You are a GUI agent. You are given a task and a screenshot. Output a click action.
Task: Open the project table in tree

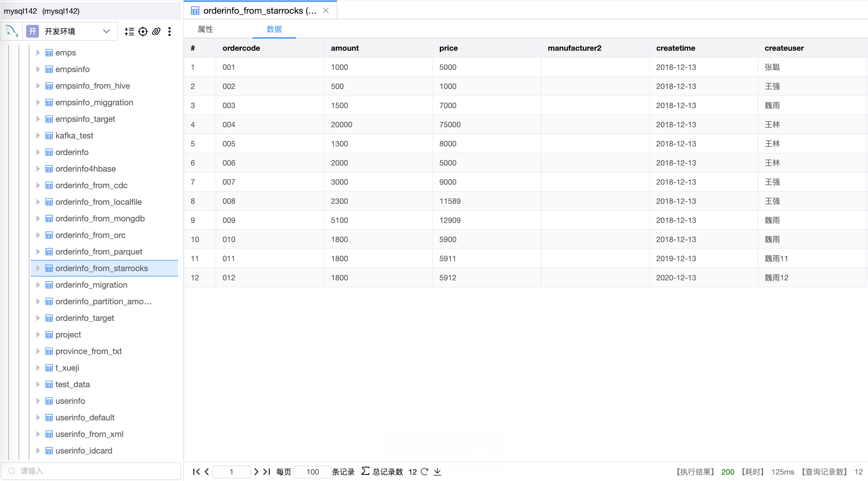pos(68,335)
